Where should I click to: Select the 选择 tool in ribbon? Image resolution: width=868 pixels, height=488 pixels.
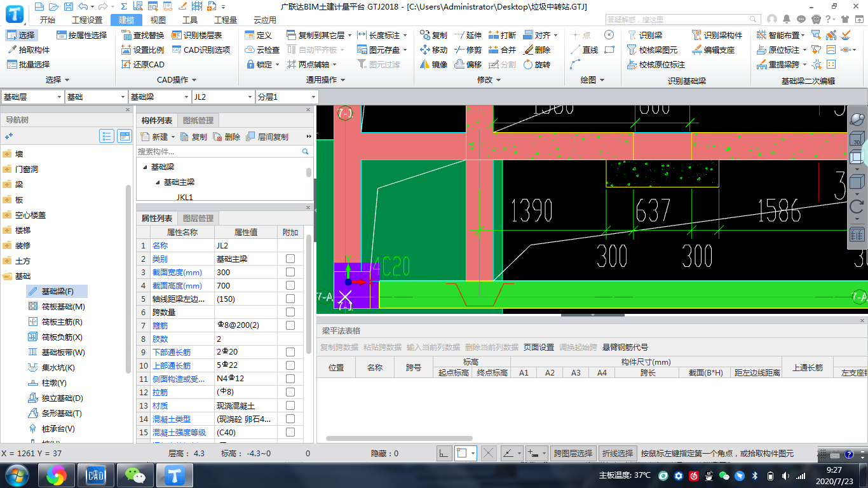[22, 35]
